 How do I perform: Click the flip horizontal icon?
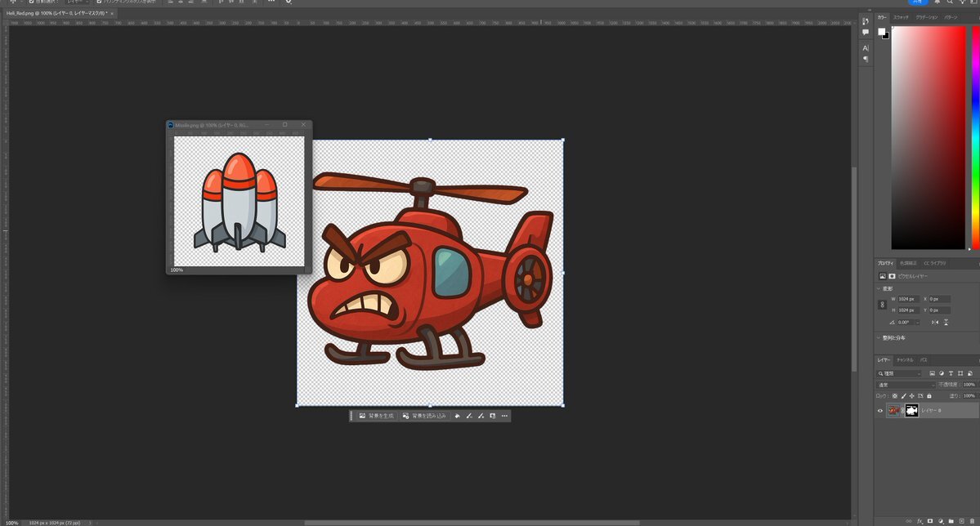[935, 323]
